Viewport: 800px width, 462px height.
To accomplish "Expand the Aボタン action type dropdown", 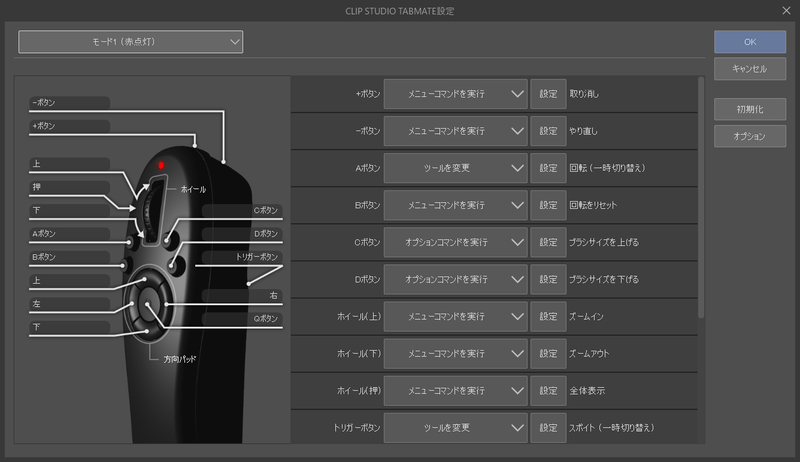I will (x=456, y=168).
